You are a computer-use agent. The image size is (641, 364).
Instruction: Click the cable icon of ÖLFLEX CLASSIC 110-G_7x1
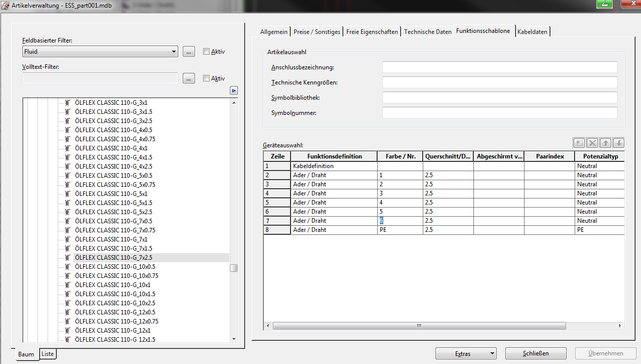pos(67,239)
